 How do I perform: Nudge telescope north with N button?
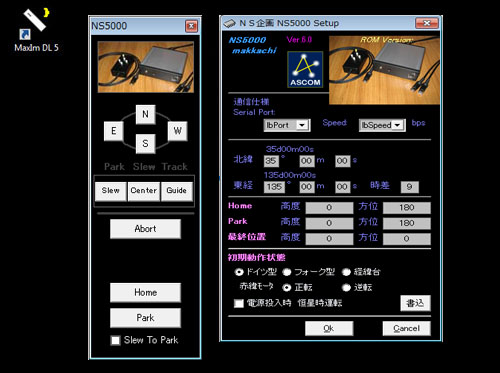click(x=145, y=114)
